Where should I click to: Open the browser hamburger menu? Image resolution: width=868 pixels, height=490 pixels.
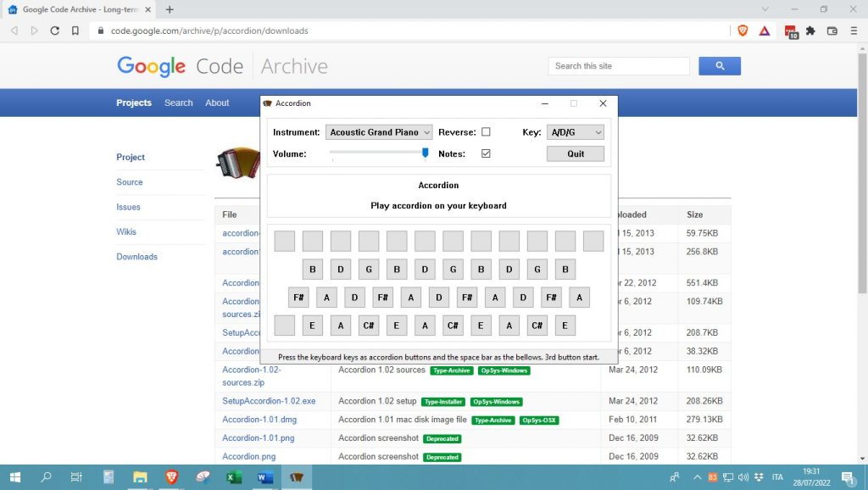854,30
